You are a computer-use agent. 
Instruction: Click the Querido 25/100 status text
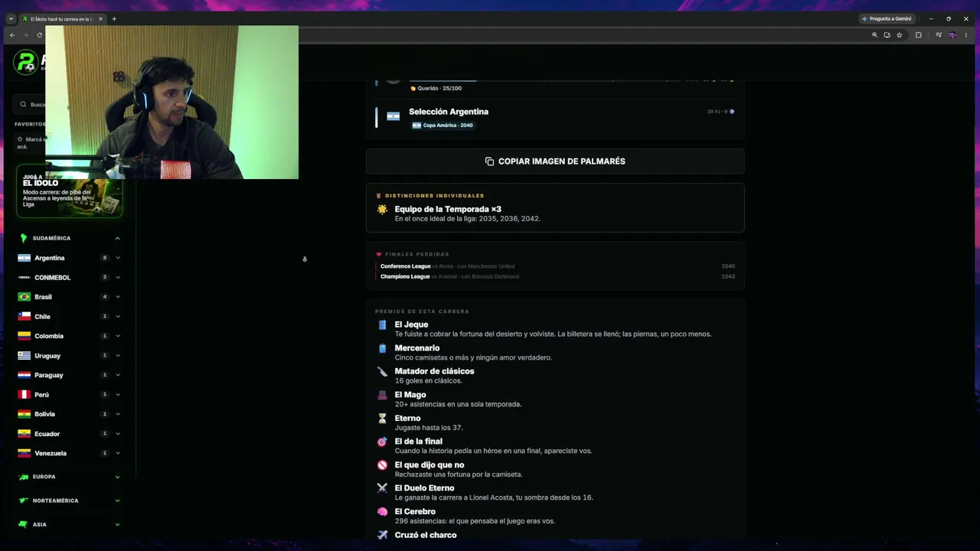click(x=439, y=88)
